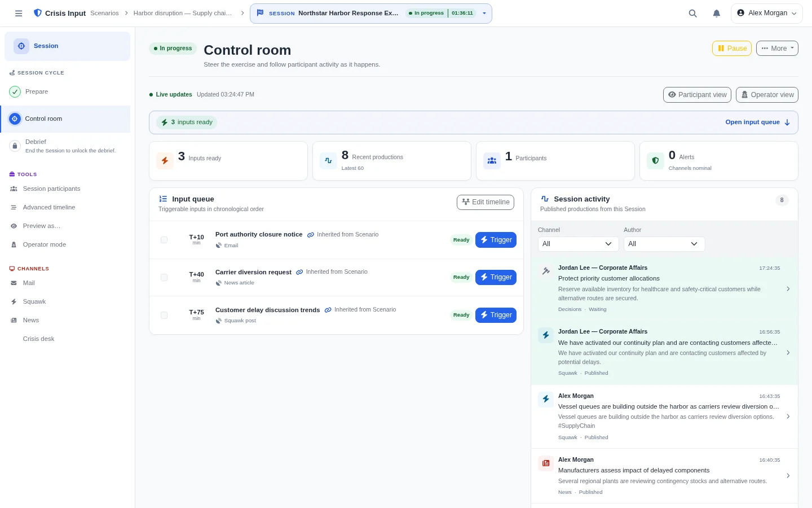Click Open input queue link
The image size is (812, 508).
757,122
